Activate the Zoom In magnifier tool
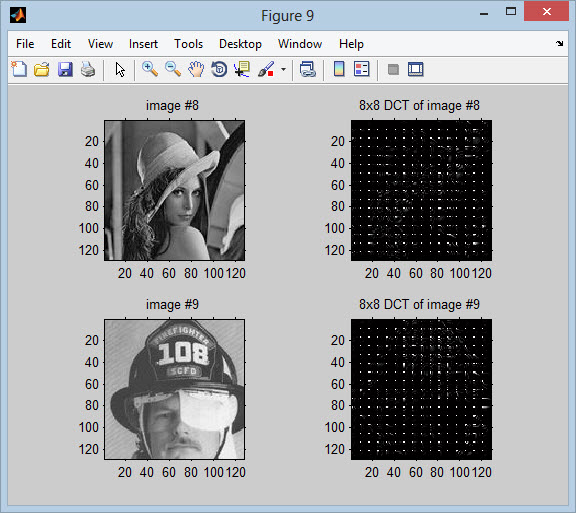Image resolution: width=576 pixels, height=513 pixels. pos(150,69)
